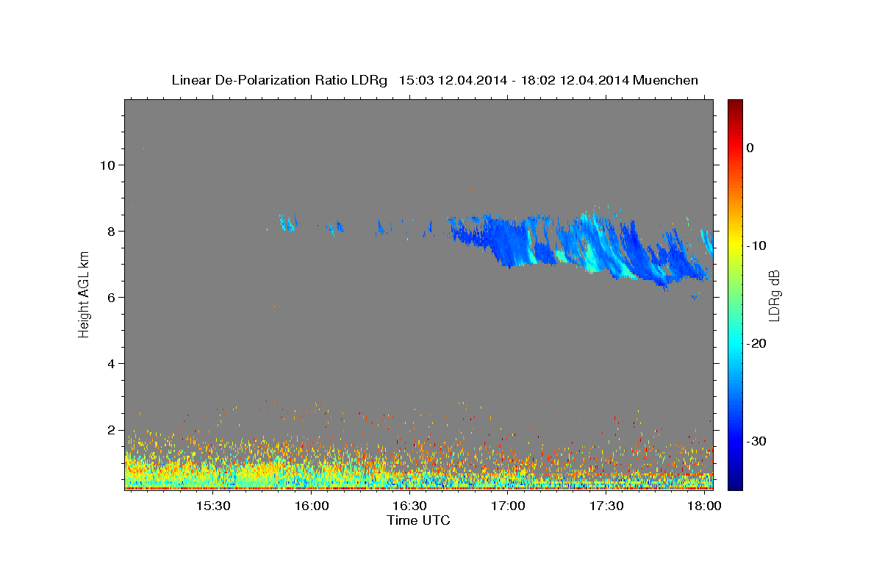
Task: Pick the dark red top of colorbar
Action: click(735, 104)
